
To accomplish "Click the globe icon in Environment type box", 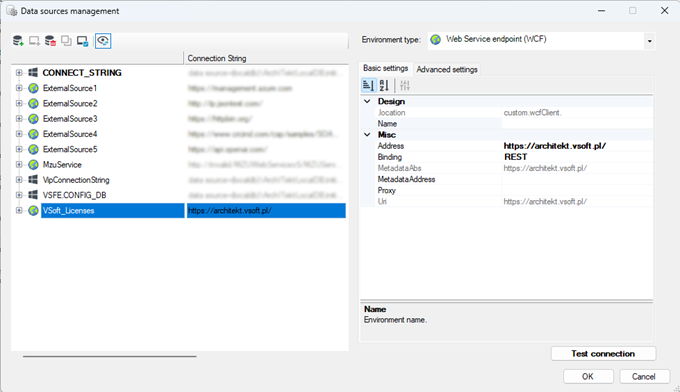I will (436, 39).
